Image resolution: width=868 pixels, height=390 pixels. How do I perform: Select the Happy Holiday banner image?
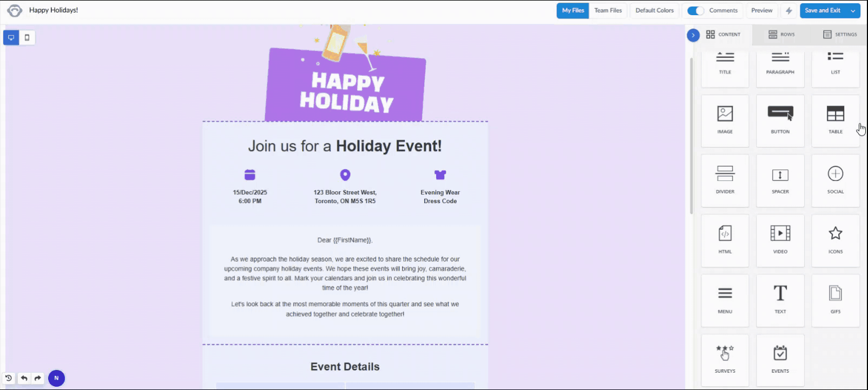pos(345,73)
